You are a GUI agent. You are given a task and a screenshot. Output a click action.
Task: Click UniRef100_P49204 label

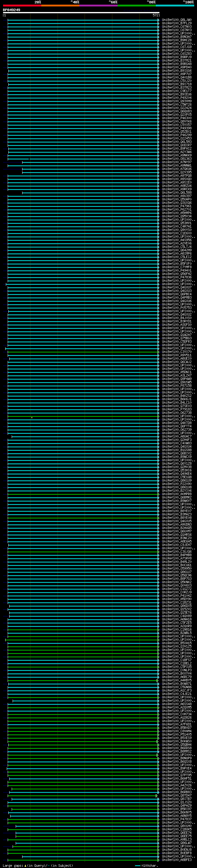tap(177, 98)
